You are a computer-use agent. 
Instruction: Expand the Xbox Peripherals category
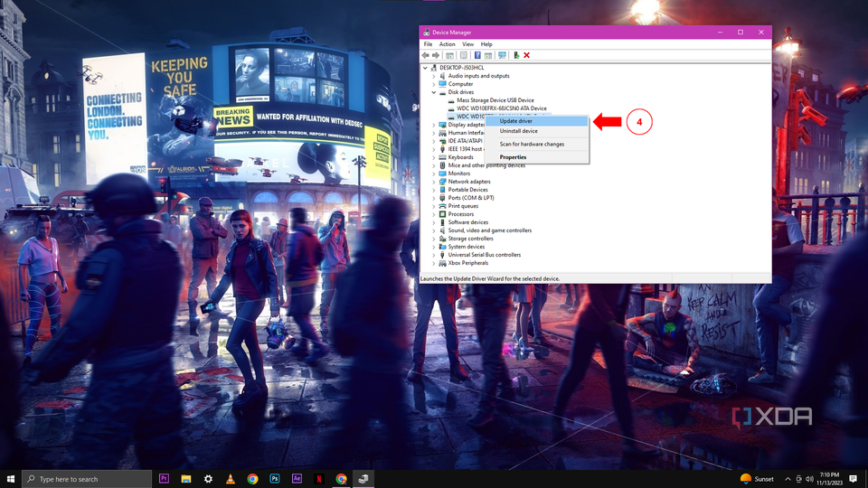(x=434, y=263)
